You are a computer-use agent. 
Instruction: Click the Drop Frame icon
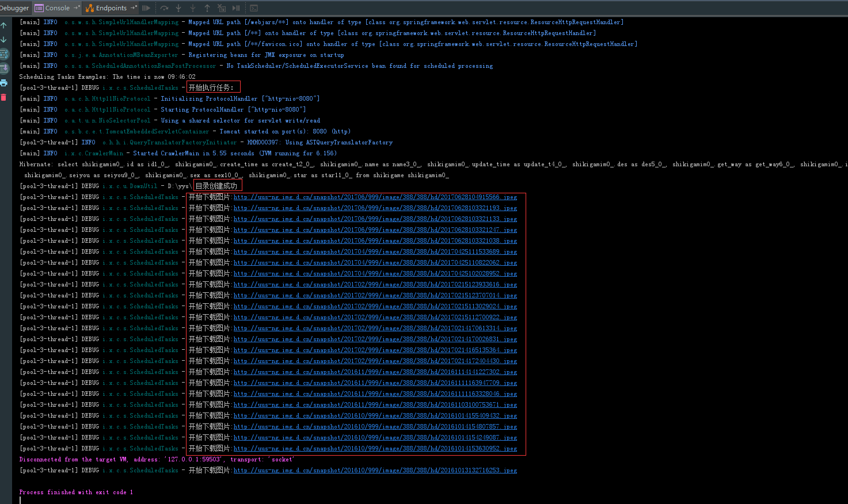(222, 8)
